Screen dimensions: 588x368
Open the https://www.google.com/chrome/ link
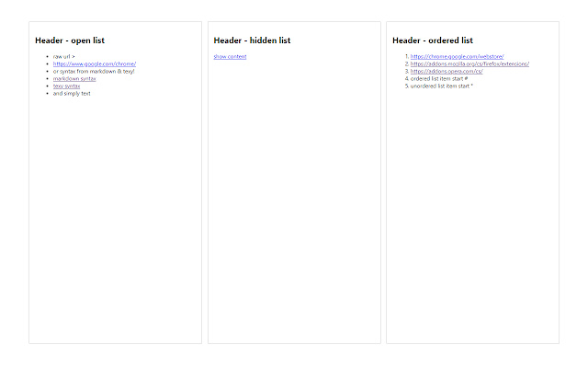95,63
